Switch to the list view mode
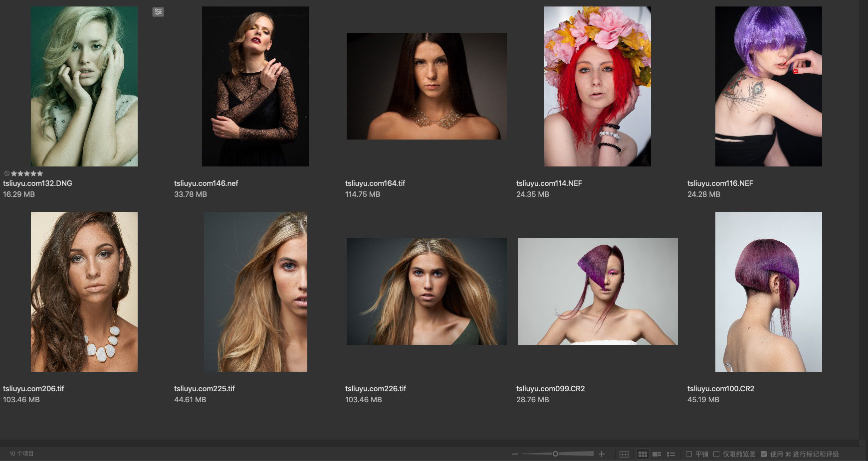Image resolution: width=868 pixels, height=461 pixels. [x=671, y=454]
